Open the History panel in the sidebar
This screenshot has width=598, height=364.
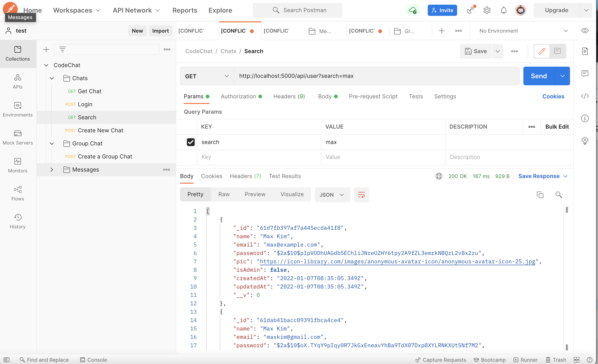[17, 221]
